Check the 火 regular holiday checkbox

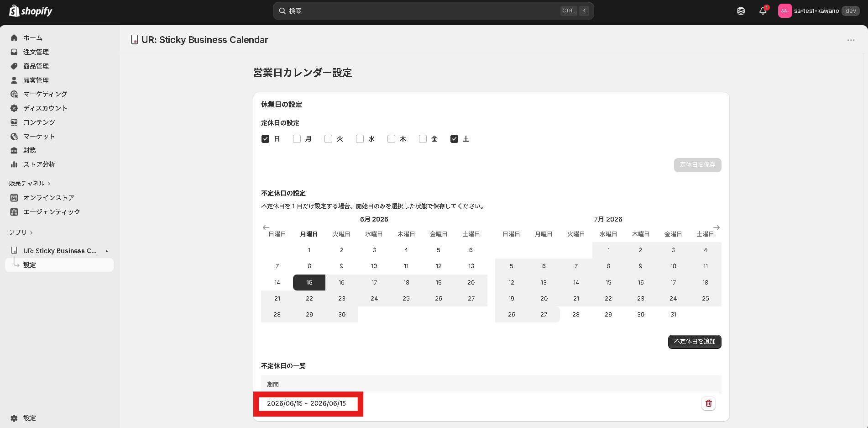coord(328,139)
